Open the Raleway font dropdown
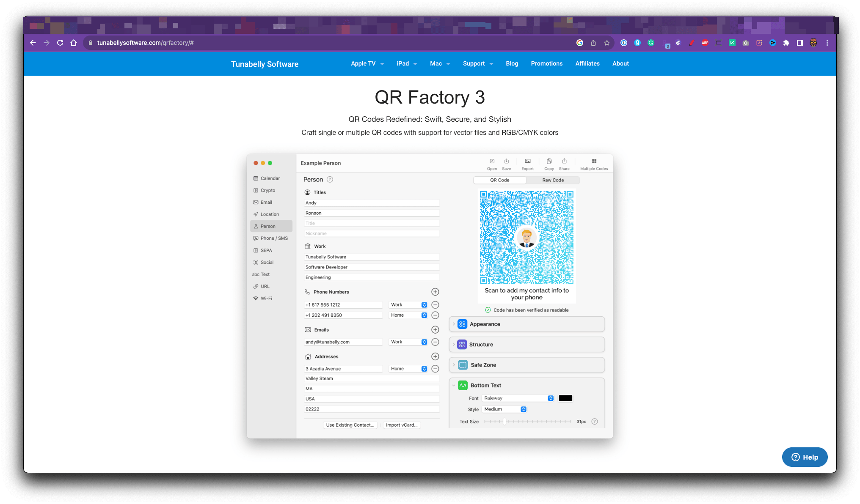Image resolution: width=860 pixels, height=504 pixels. [x=518, y=398]
